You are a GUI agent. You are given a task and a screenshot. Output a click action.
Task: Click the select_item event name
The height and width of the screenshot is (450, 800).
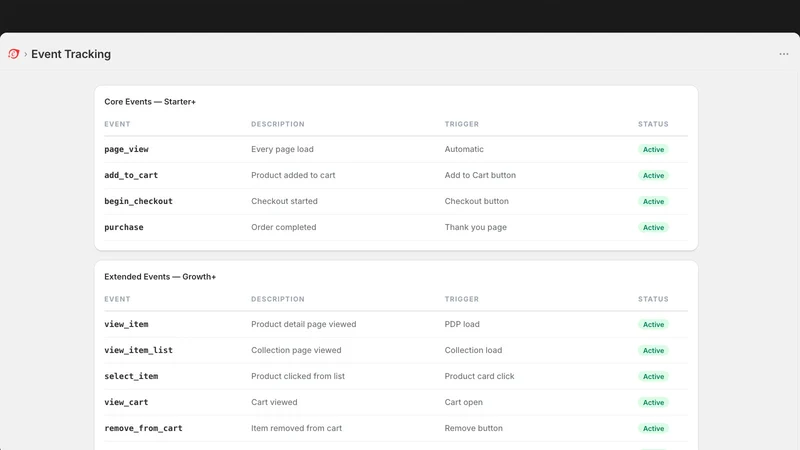[x=131, y=376]
